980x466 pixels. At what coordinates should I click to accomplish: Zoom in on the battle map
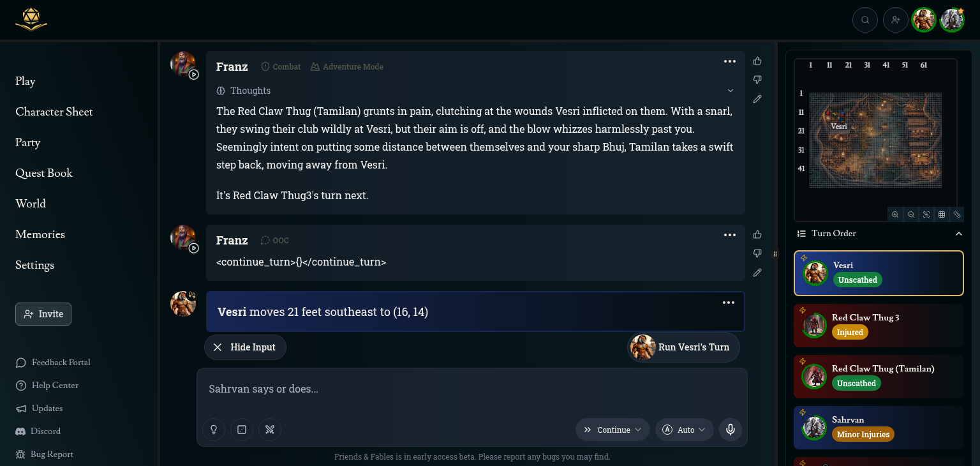pos(896,214)
